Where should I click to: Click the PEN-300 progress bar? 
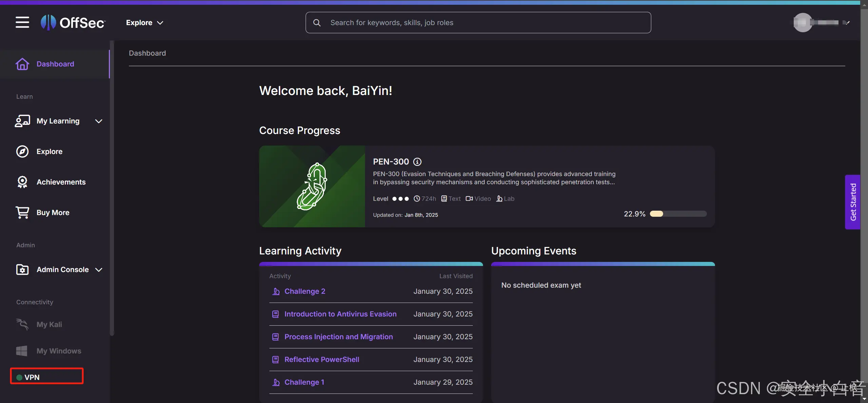pos(678,214)
